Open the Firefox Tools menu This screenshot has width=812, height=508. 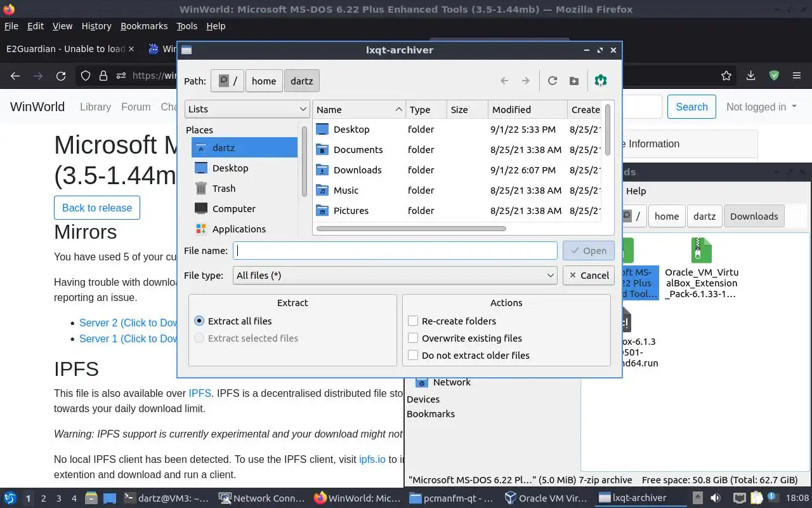tap(187, 26)
